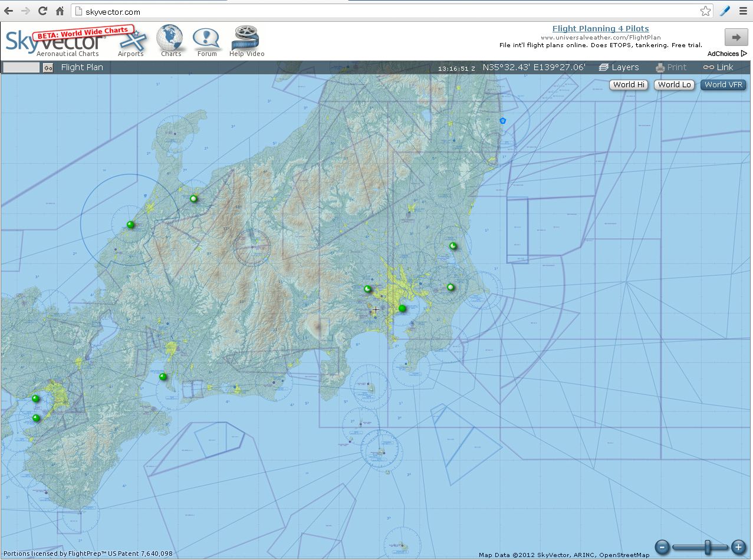Switch to World Hi chart
This screenshot has width=753, height=560.
(628, 85)
